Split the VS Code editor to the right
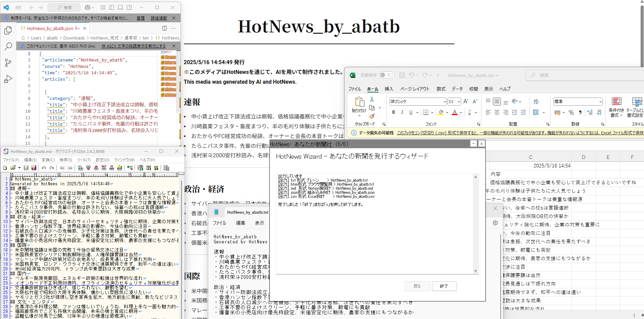The height and width of the screenshot is (319, 644). pyautogui.click(x=164, y=28)
